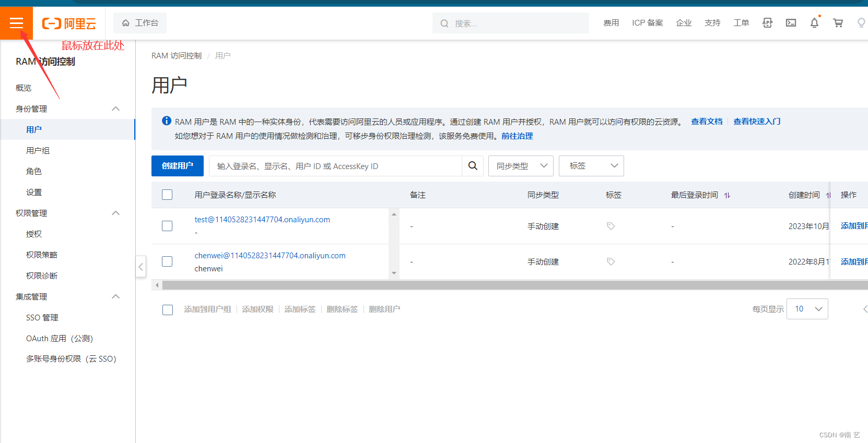Click the search magnifier button for users
Viewport: 868px width, 443px height.
[473, 166]
